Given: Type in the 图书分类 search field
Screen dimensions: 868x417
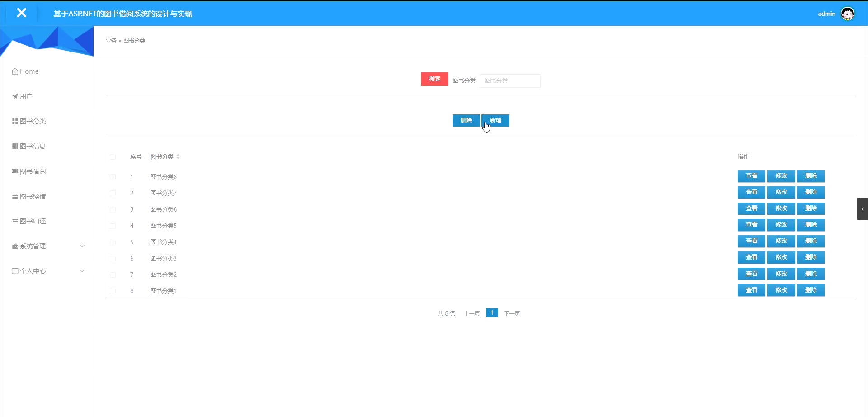Looking at the screenshot, I should point(510,81).
